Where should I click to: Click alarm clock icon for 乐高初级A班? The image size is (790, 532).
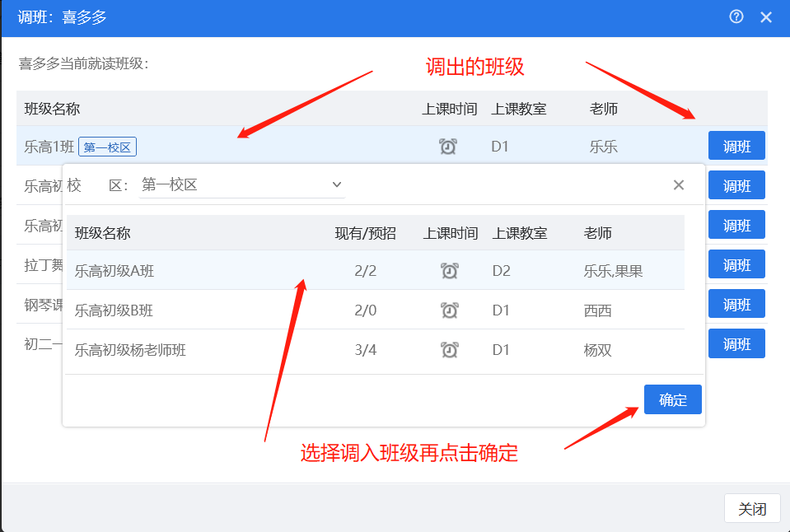450,271
